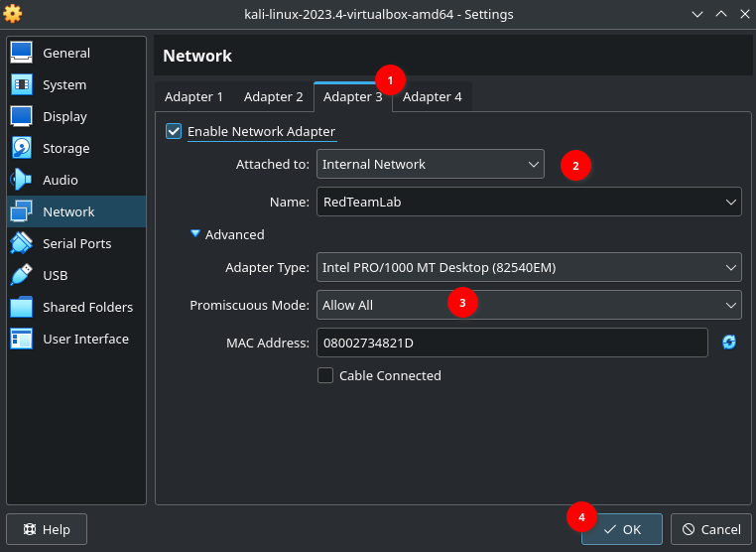
Task: Open the Name dropdown showing RedTeamLab
Action: click(x=529, y=202)
